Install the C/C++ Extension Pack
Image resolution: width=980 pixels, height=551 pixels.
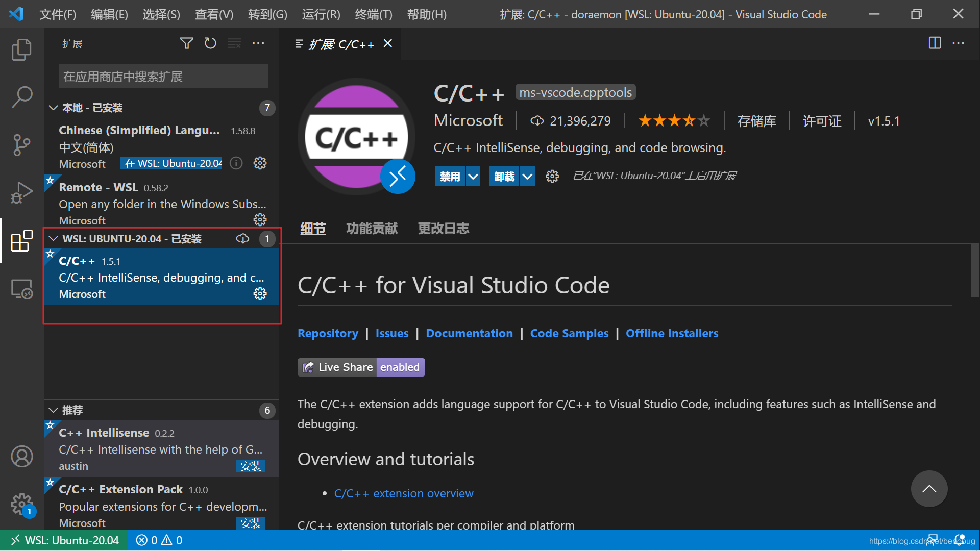pos(251,523)
